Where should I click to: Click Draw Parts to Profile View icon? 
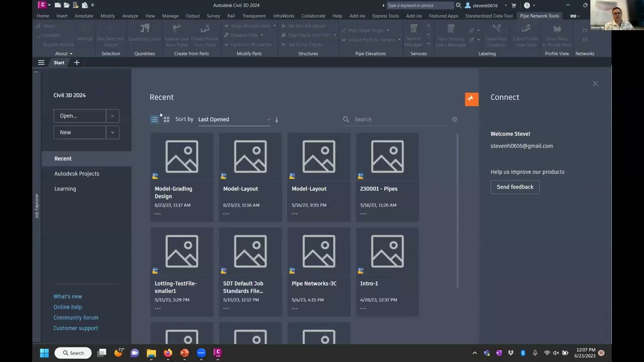tap(556, 35)
